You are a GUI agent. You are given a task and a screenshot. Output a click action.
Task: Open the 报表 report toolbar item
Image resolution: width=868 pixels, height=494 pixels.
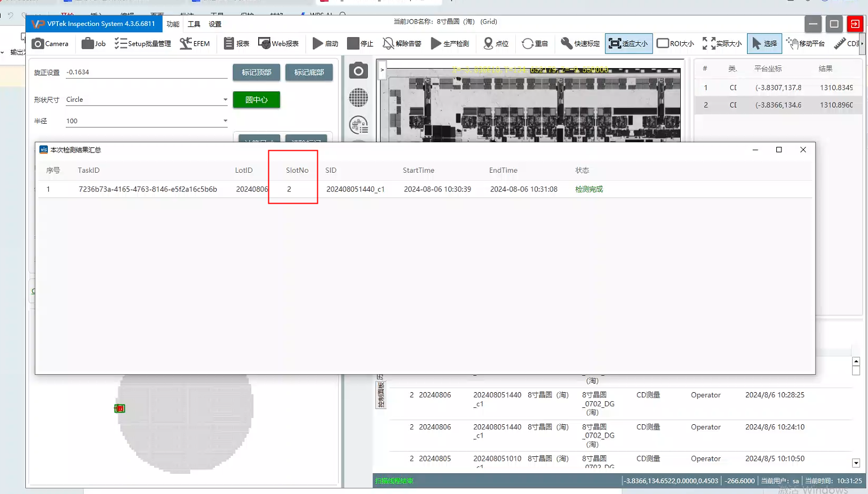click(x=236, y=43)
